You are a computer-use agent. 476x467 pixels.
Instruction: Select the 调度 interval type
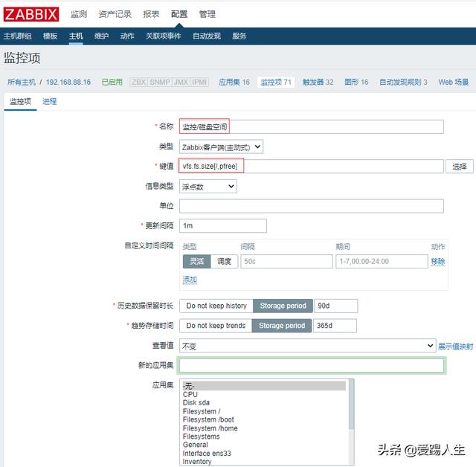pos(224,261)
